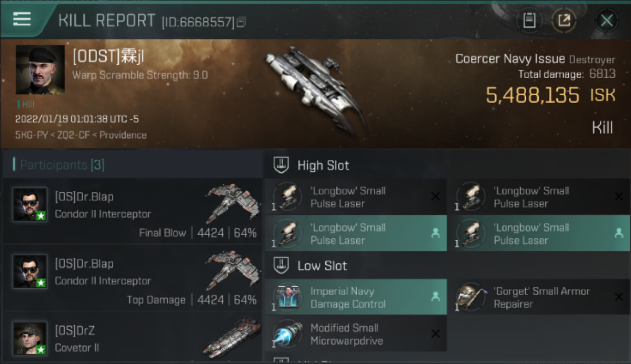Click the Providence region link
Screen dimensions: 631x364
click(x=123, y=135)
